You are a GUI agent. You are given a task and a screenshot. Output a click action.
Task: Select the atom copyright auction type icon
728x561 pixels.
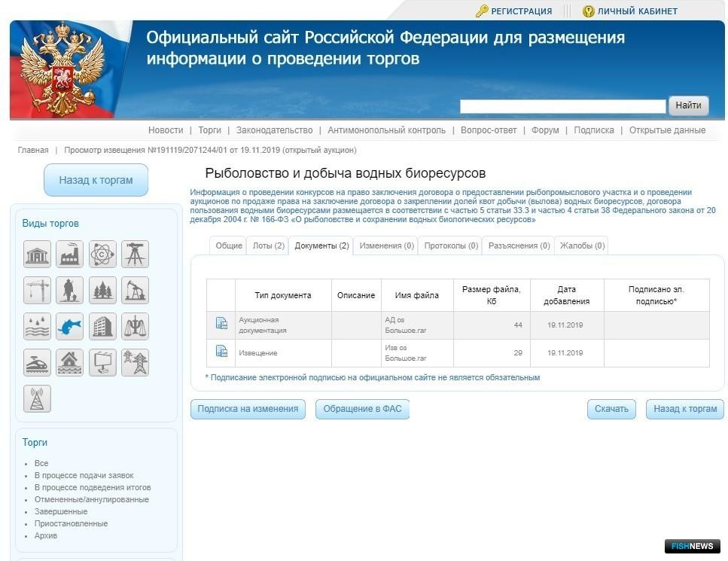tap(102, 254)
